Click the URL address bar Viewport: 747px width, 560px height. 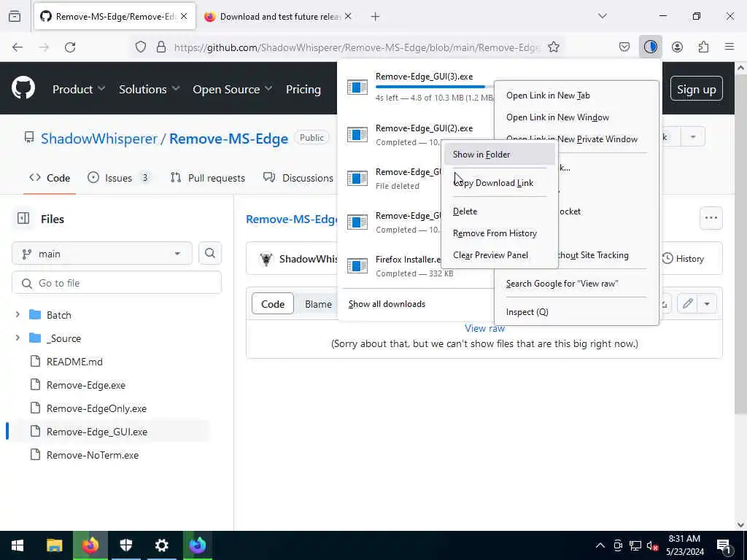356,47
